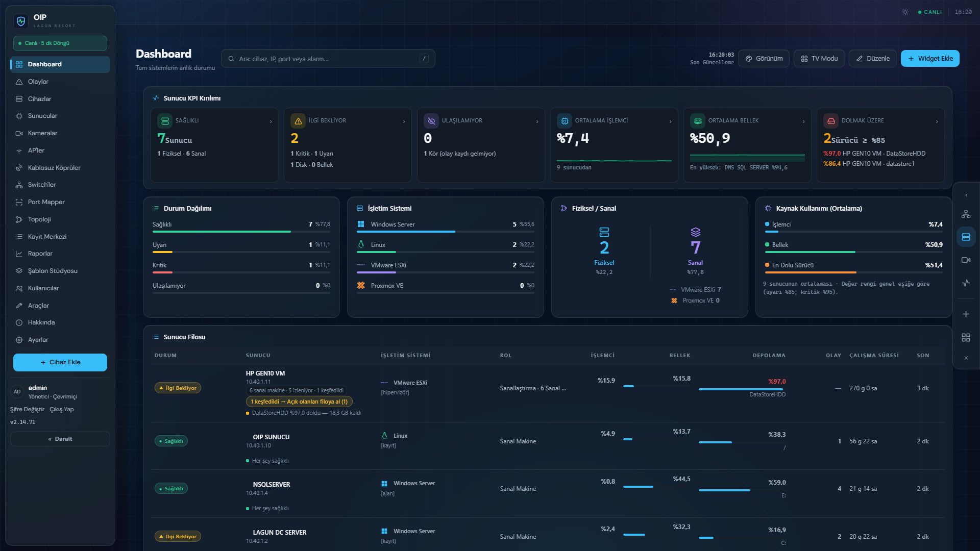980x551 pixels.
Task: Click the admin AD avatar
Action: (17, 392)
